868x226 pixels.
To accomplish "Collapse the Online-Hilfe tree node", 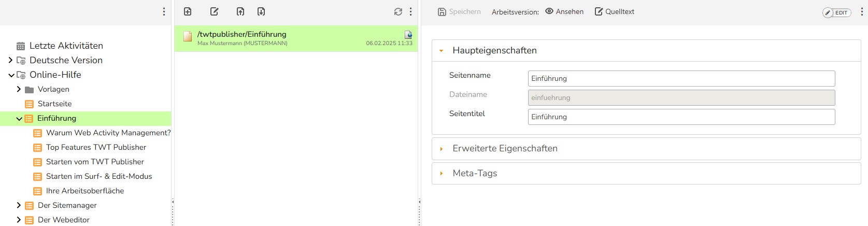I will (x=11, y=75).
